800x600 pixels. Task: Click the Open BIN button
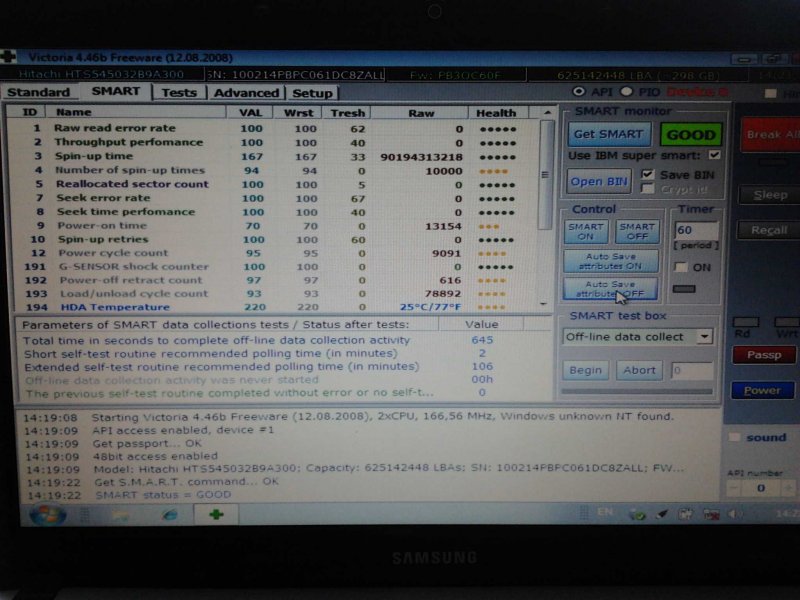pyautogui.click(x=600, y=181)
